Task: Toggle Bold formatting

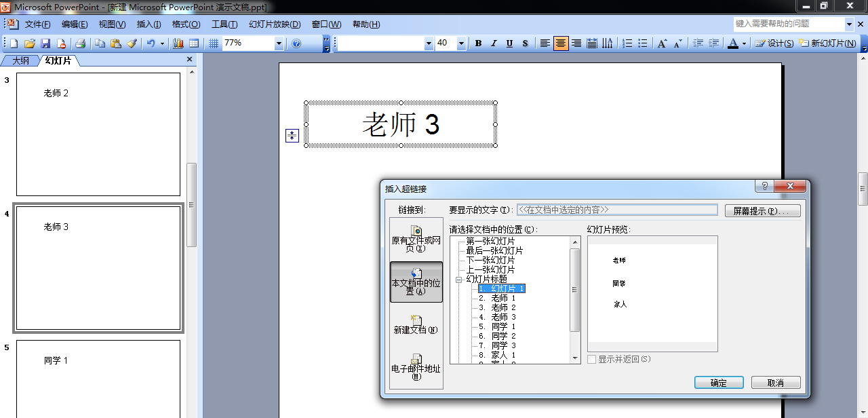Action: point(478,43)
